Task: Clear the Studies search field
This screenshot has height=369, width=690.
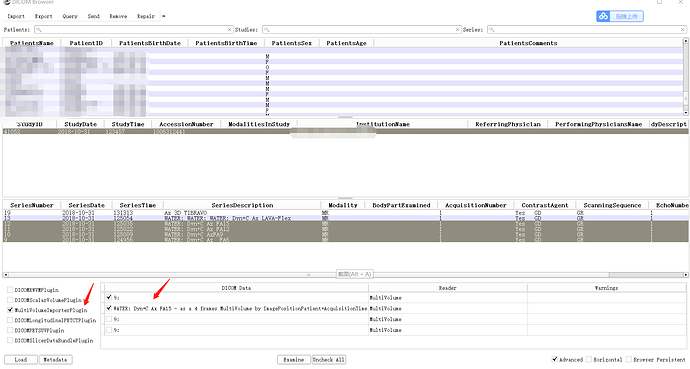Action: pos(457,30)
